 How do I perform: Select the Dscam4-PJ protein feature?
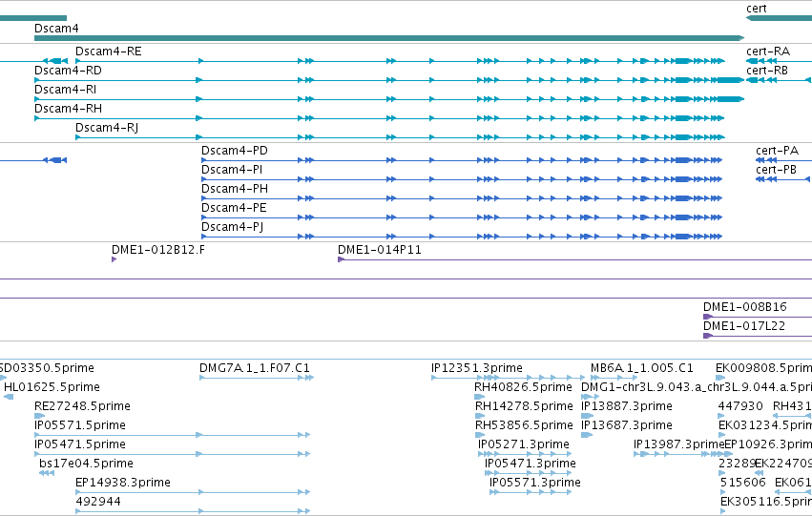(x=232, y=227)
